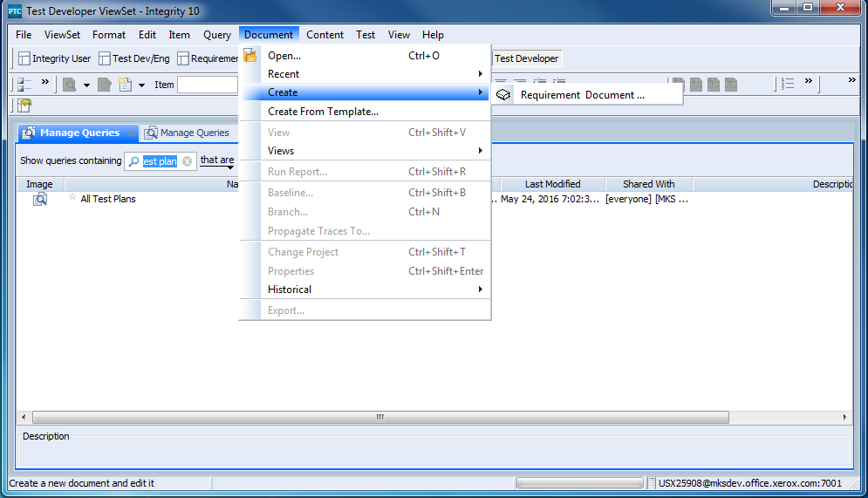This screenshot has width=868, height=498.
Task: Switch to the Test Dev/Eng viewset
Action: [x=134, y=58]
